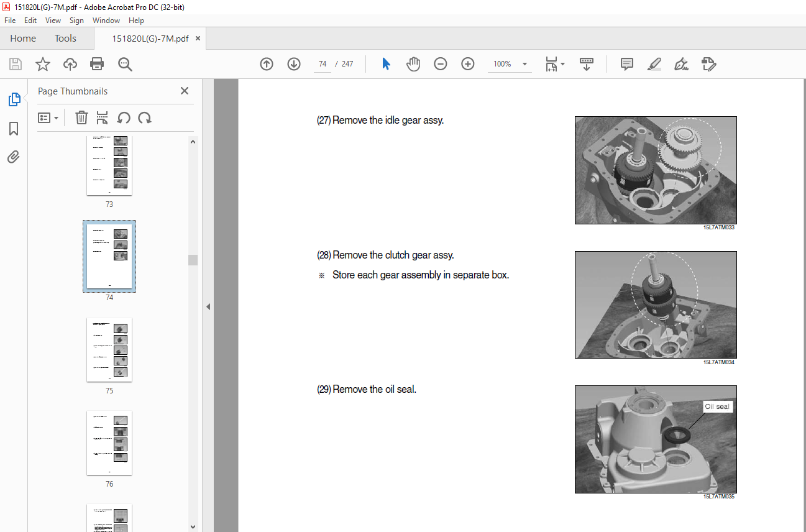806x532 pixels.
Task: Click the thumbnail panel scrollbar handle
Action: click(193, 260)
